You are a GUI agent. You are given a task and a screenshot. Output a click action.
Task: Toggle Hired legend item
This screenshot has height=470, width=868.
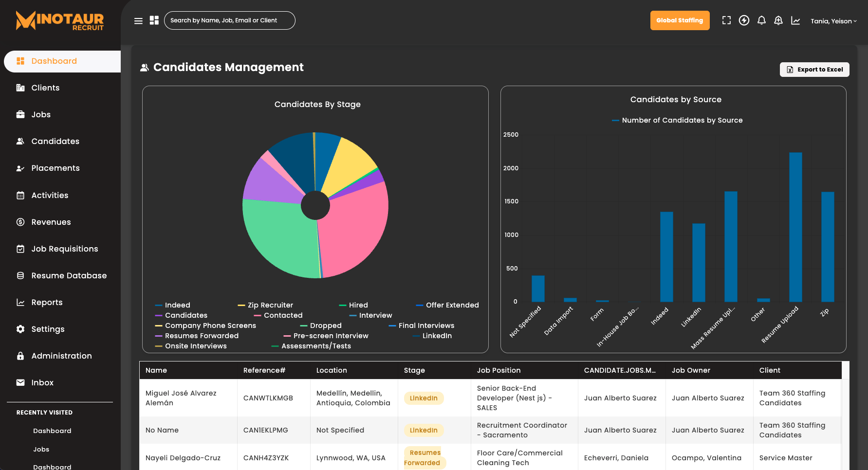pos(353,305)
